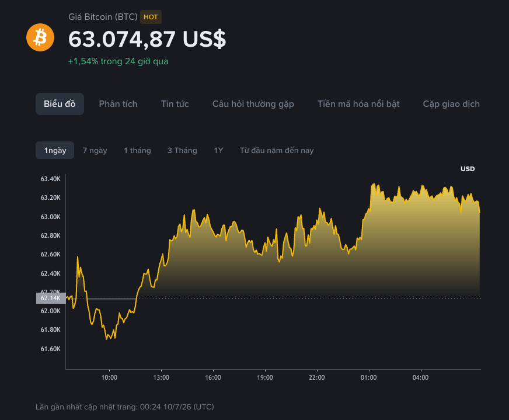
Task: Click the 01:00 time axis label
Action: pyautogui.click(x=369, y=377)
